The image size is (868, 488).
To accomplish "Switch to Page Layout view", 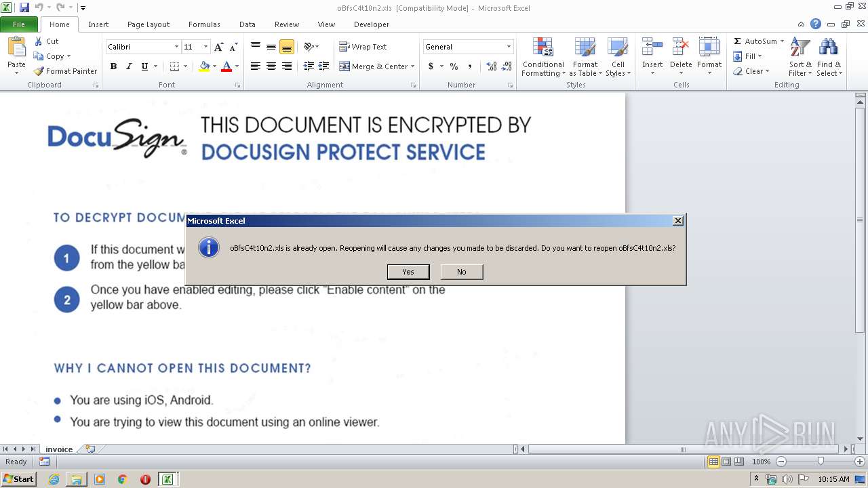I will click(x=726, y=462).
